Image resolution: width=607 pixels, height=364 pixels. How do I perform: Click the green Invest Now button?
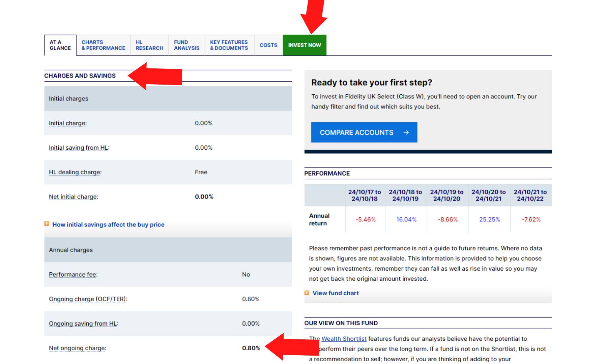point(305,45)
